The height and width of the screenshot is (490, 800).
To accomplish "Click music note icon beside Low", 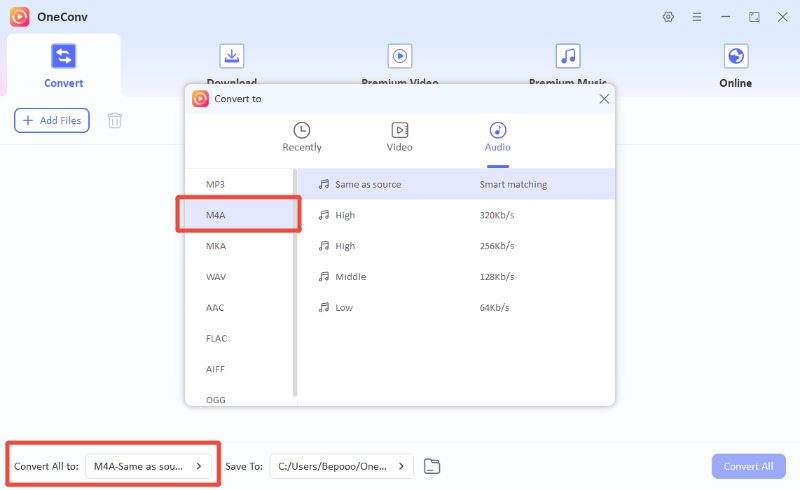I will (324, 307).
